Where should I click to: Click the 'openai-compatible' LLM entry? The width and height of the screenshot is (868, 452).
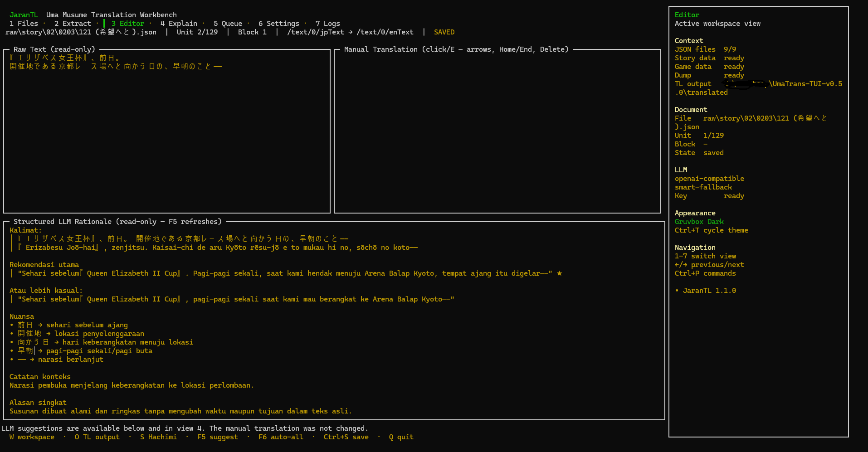coord(709,179)
